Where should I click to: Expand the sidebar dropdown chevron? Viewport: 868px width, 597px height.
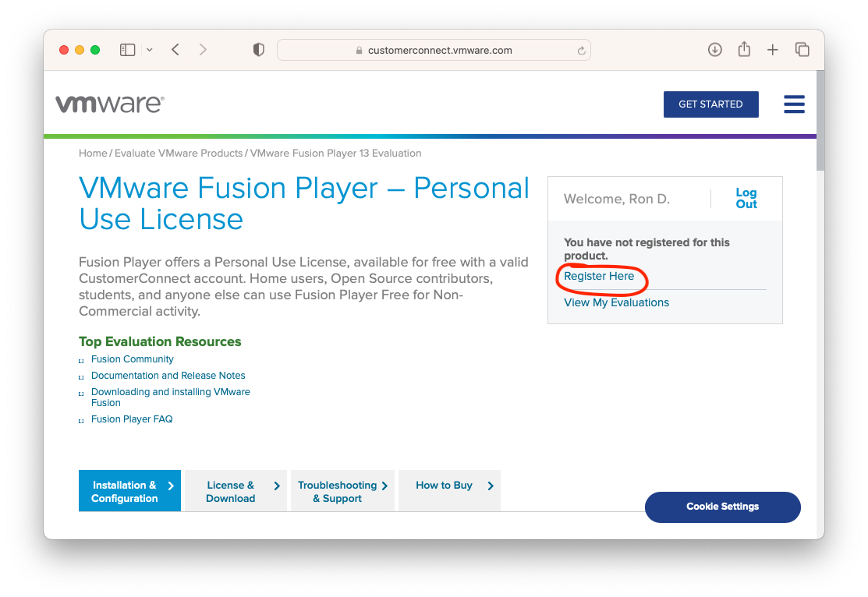[149, 50]
